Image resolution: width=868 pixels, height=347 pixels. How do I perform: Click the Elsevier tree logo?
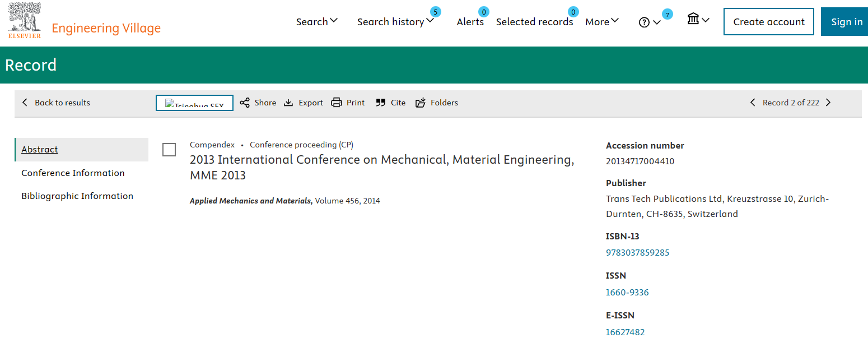coord(25,20)
